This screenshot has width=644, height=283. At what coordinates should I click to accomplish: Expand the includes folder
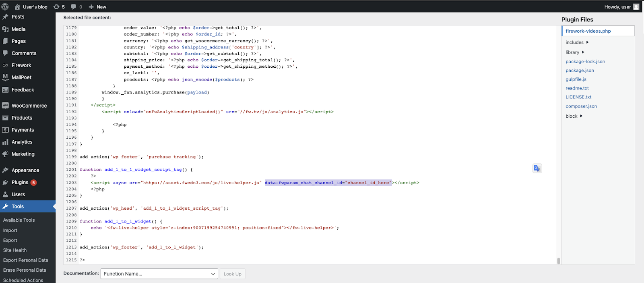[577, 42]
